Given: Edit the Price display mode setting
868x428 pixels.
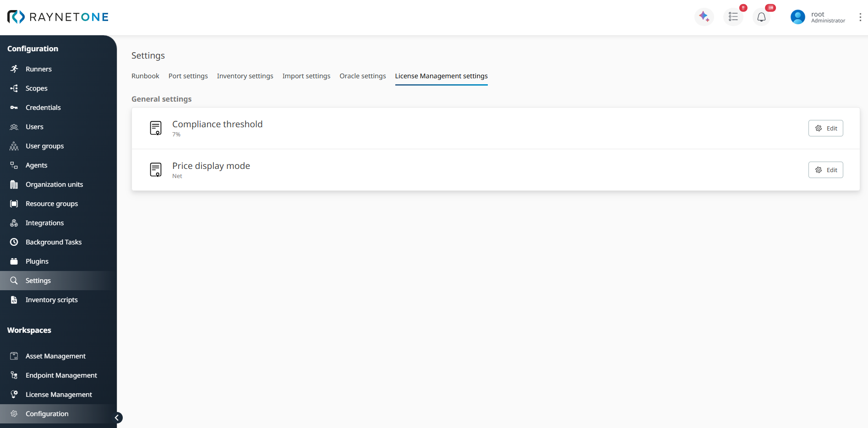Looking at the screenshot, I should click(825, 170).
